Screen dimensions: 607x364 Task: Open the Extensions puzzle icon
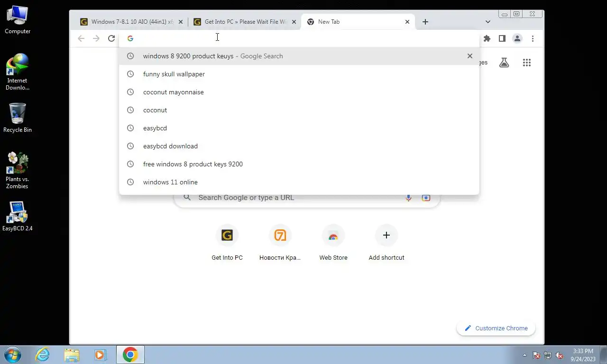coord(487,38)
